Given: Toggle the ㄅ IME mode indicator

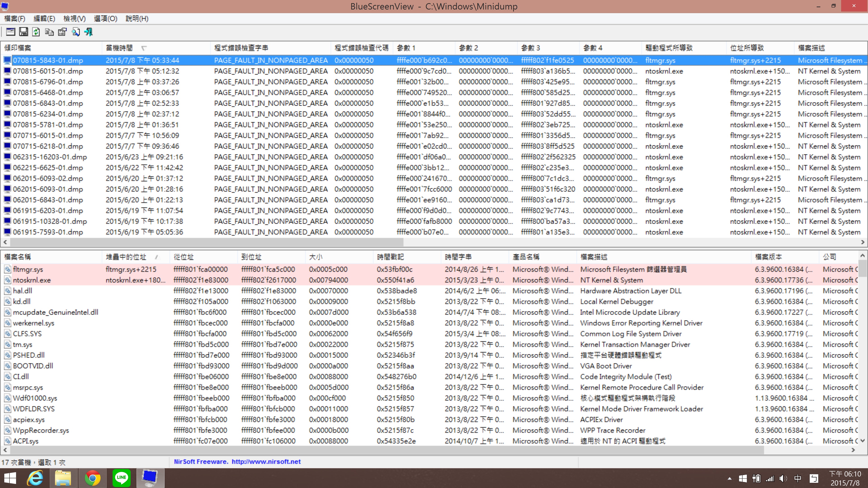Looking at the screenshot, I should tap(814, 479).
